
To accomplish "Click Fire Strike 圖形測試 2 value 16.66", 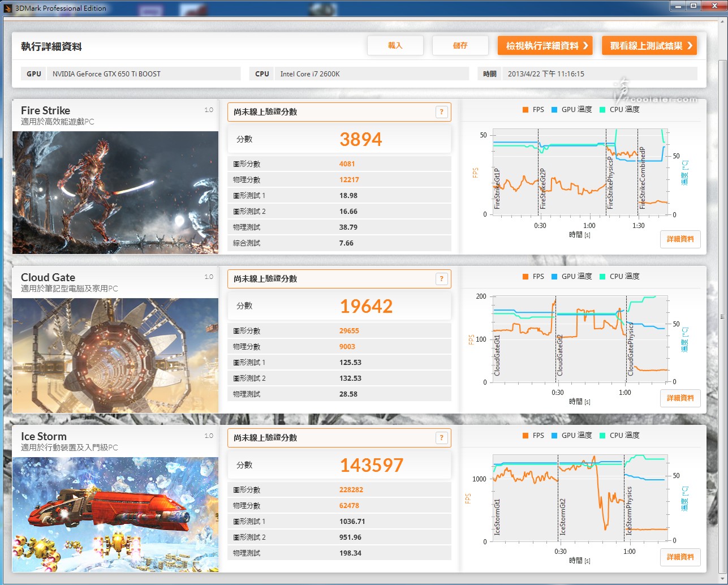I will tap(348, 212).
